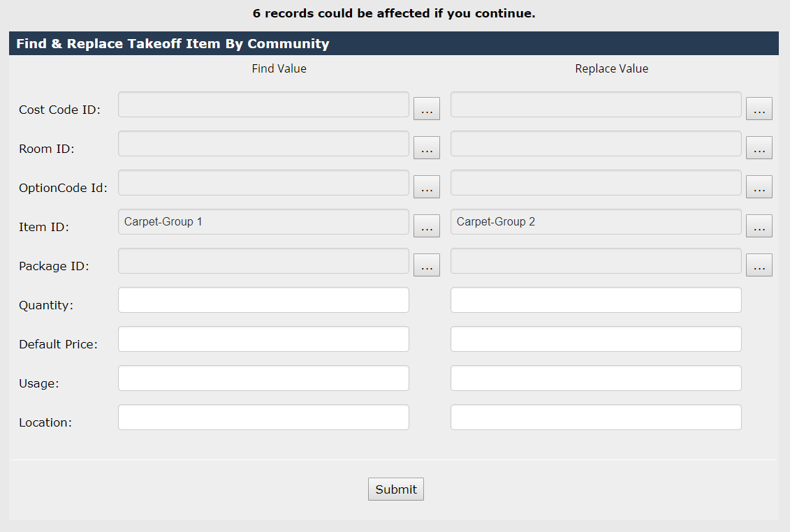Open OptionCode Id replace value lookup
Viewport: 790px width, 532px height.
tap(759, 187)
